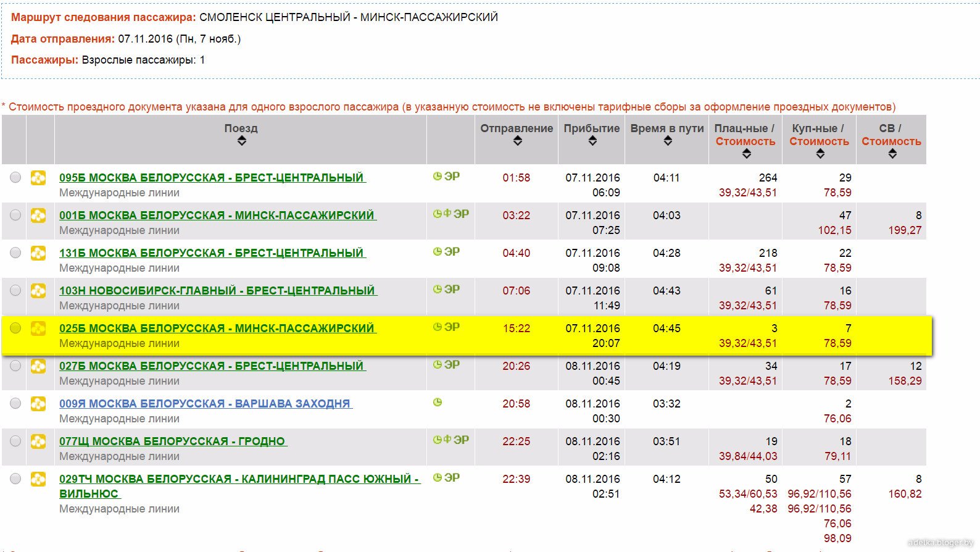Open highlighted 025Б Москва - Минск link

pos(217,328)
